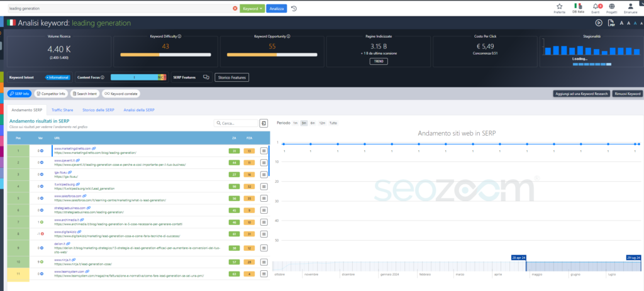Select the 1m period option
This screenshot has height=291, width=644.
[x=295, y=123]
